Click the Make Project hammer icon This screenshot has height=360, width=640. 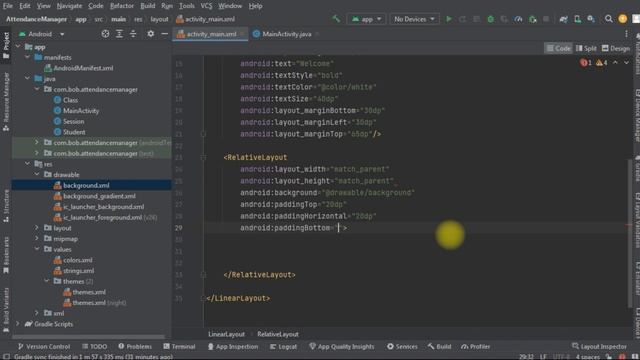pos(336,19)
